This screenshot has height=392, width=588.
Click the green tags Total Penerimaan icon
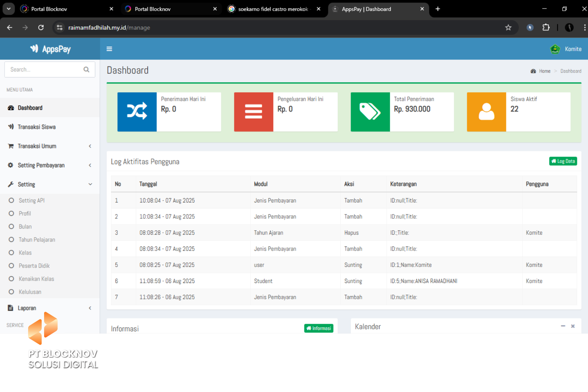click(370, 112)
